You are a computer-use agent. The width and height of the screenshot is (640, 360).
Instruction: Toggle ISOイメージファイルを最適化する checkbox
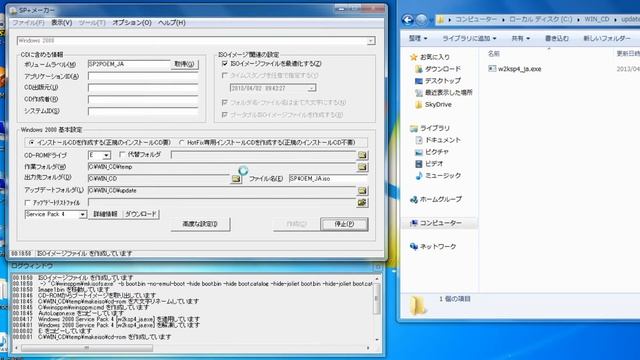(x=224, y=64)
